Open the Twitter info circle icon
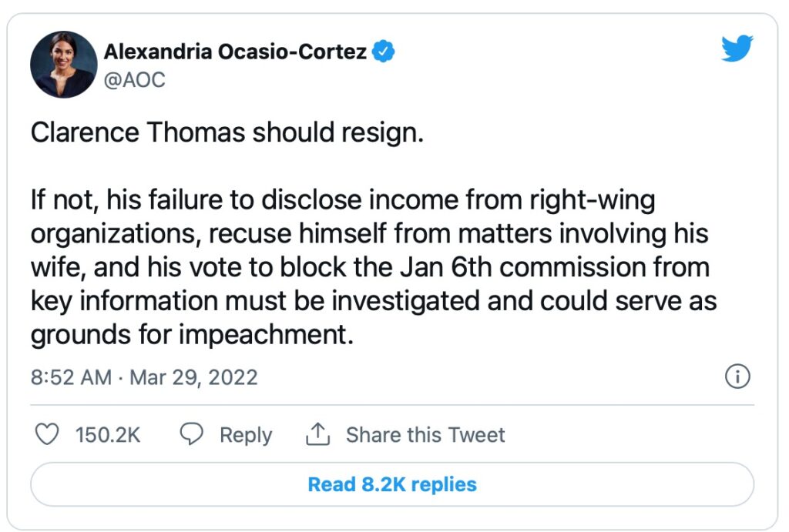 pyautogui.click(x=738, y=377)
